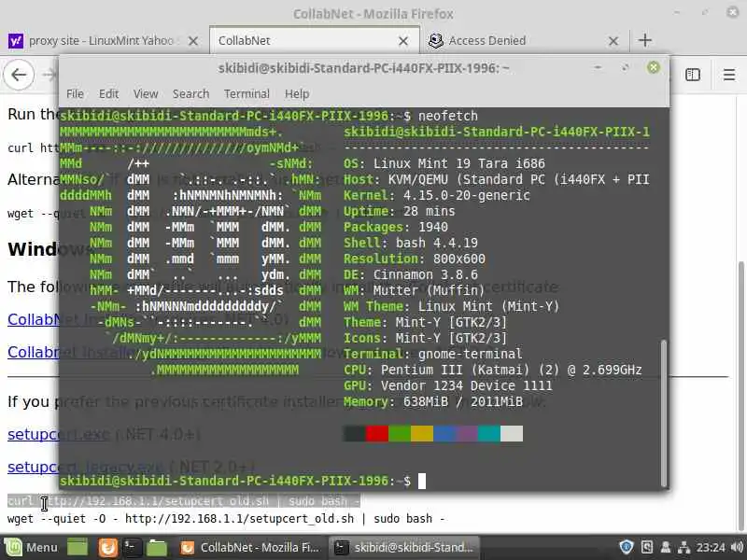Viewport: 747px width, 560px height.
Task: Click the terminal vertical scrollbar
Action: coord(663,413)
